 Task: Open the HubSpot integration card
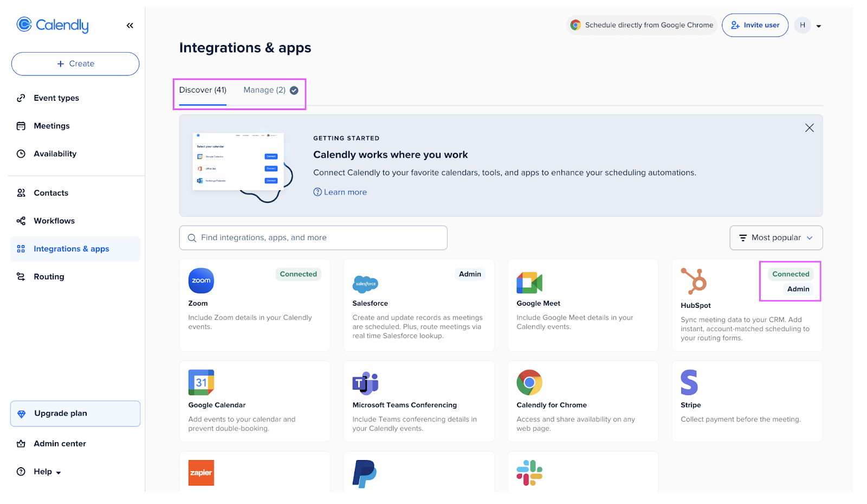point(747,305)
